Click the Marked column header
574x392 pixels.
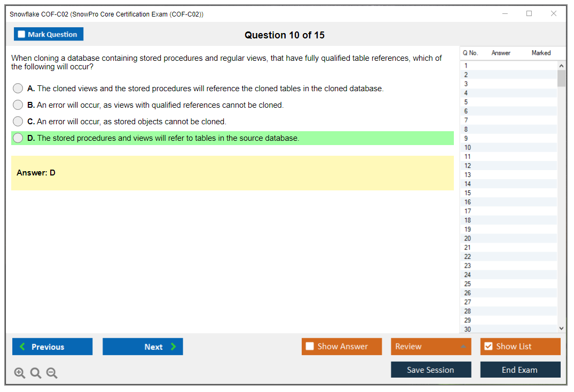click(x=541, y=53)
